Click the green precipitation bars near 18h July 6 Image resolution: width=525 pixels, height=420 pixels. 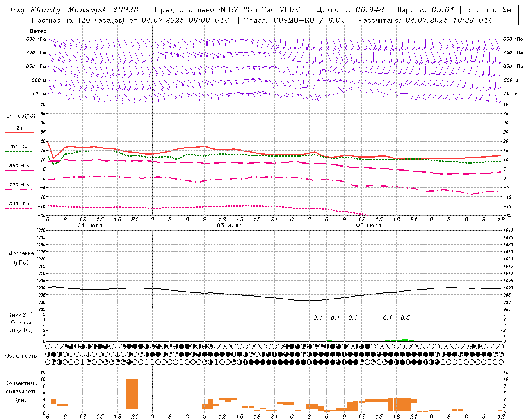pos(400,340)
